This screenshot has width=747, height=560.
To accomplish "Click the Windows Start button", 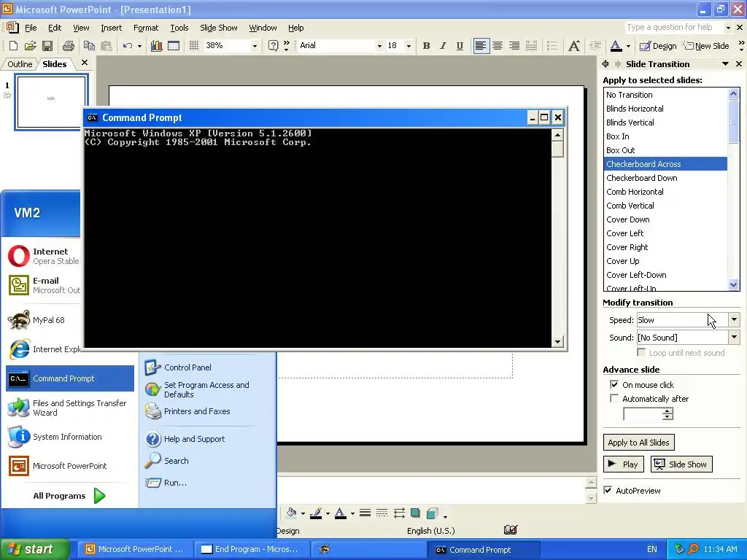I will pos(35,549).
